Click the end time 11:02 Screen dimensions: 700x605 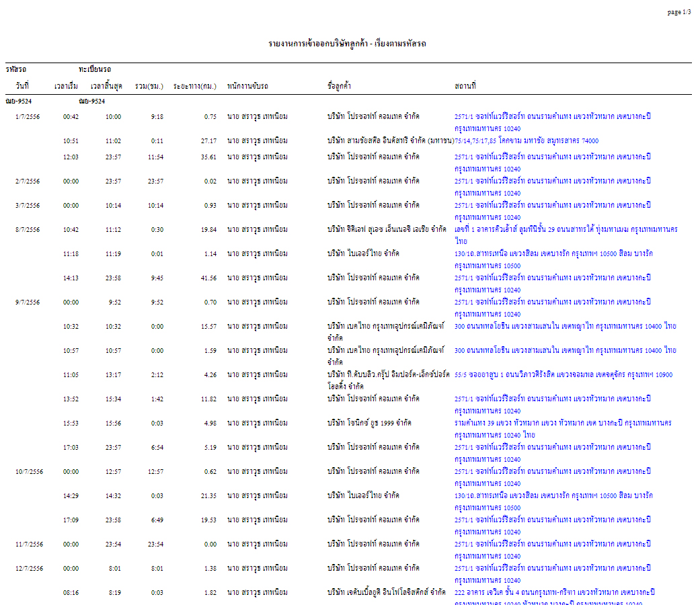tap(113, 141)
